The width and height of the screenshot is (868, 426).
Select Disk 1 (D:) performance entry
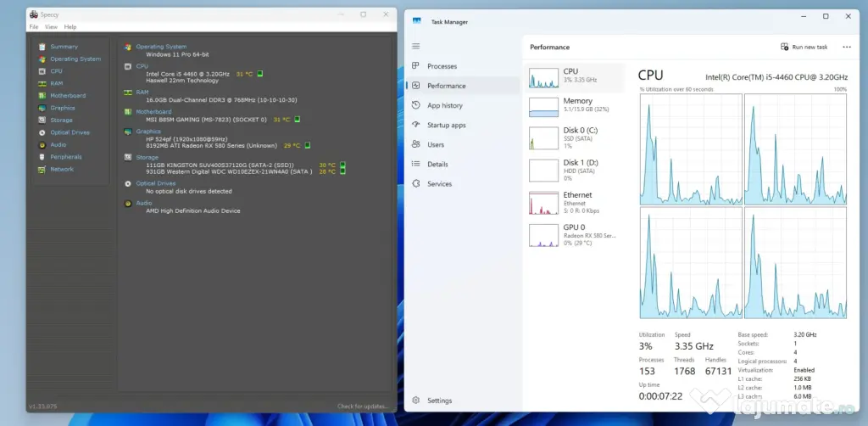tap(575, 171)
